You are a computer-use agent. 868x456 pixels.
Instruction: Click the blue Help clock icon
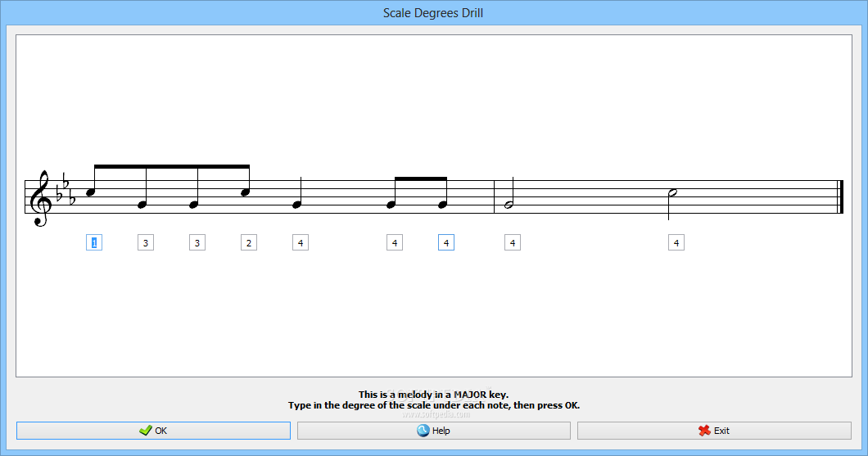click(423, 431)
